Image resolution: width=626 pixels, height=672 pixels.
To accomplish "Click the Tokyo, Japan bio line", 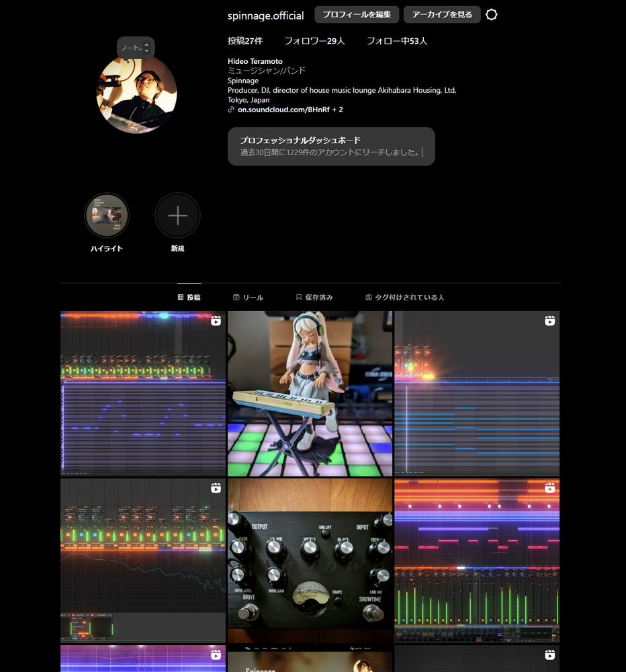I will [x=249, y=100].
